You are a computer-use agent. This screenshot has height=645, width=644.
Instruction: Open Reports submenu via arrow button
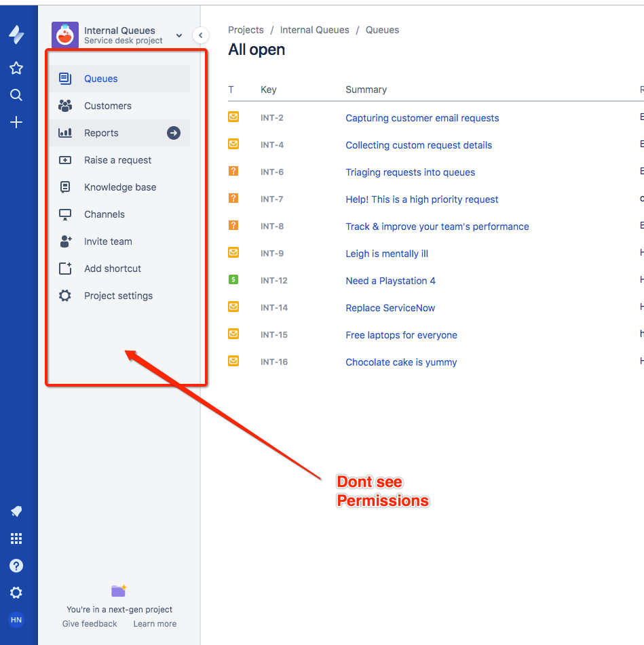(x=174, y=133)
